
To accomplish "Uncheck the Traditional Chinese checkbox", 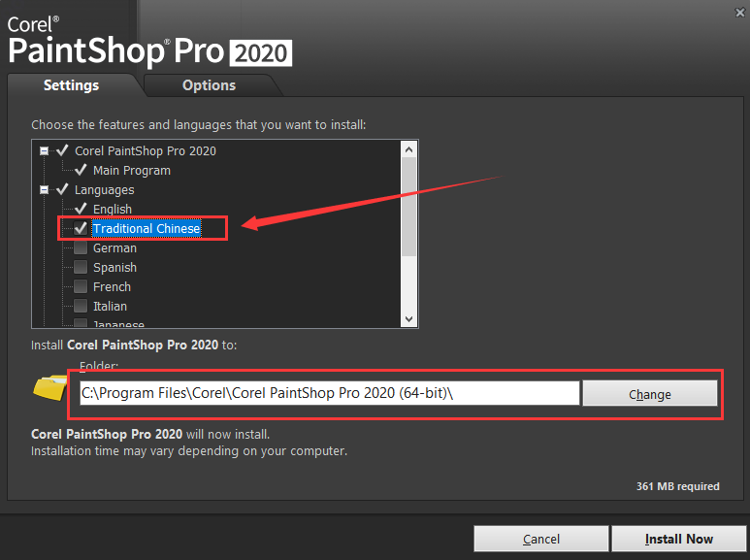I will [x=81, y=228].
